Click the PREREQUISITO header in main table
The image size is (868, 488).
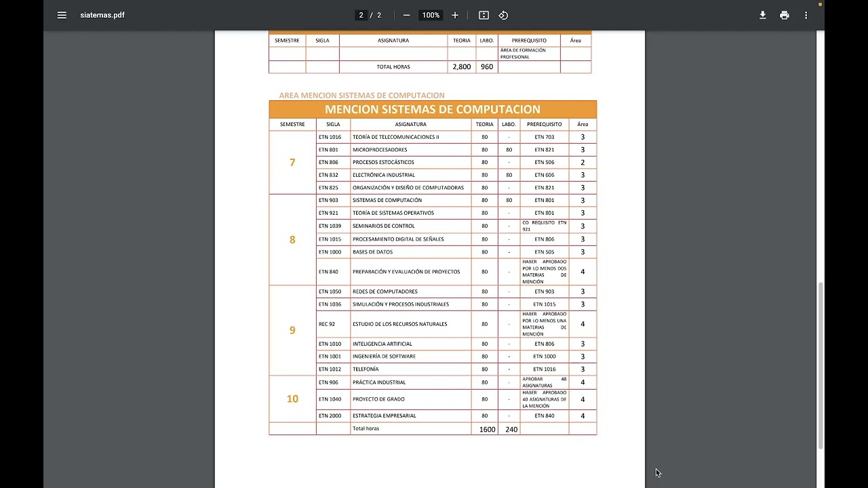click(x=545, y=124)
